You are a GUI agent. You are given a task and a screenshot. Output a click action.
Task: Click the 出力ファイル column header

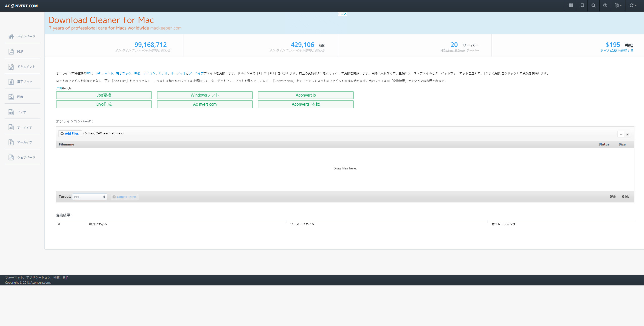click(98, 224)
